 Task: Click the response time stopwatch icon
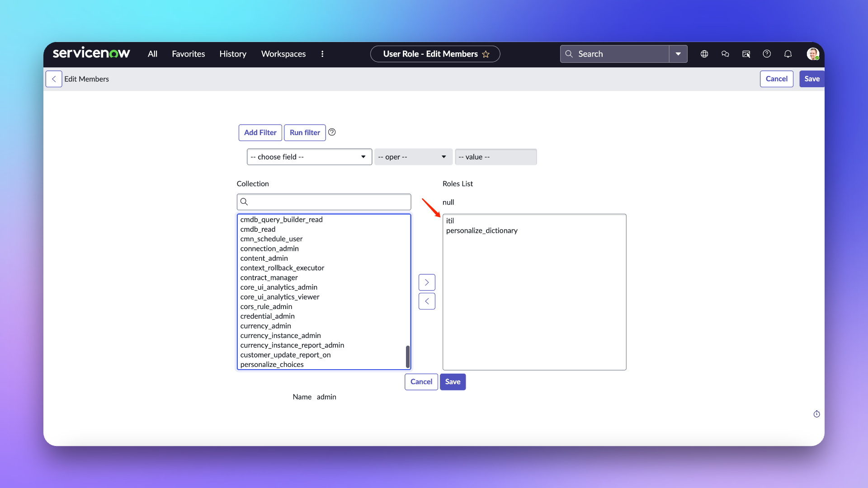[816, 414]
